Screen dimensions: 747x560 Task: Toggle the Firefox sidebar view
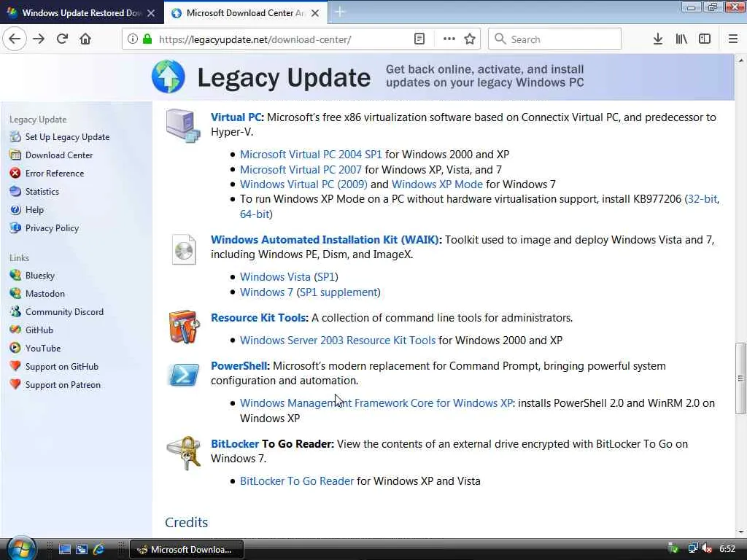click(705, 39)
